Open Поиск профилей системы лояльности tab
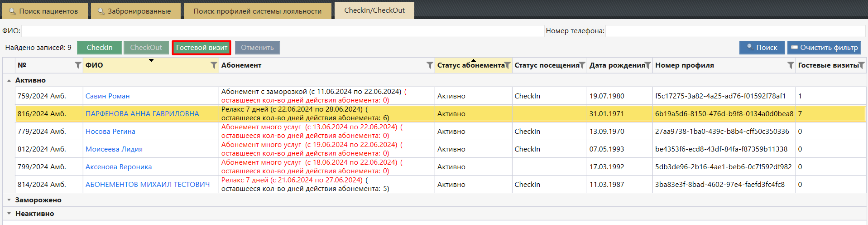This screenshot has height=225, width=868. point(257,11)
